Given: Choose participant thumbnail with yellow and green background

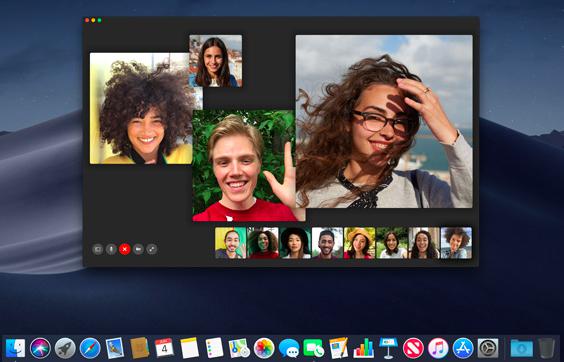Looking at the screenshot, I should click(231, 243).
